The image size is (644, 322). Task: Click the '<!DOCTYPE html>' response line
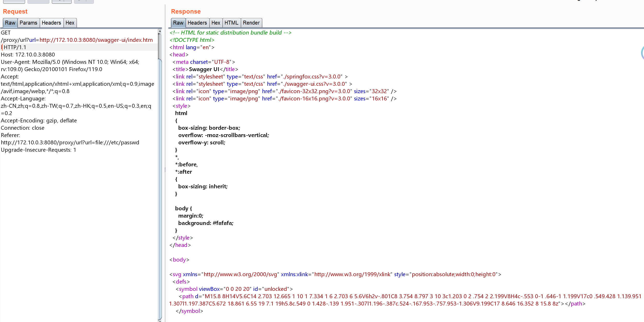pos(192,40)
